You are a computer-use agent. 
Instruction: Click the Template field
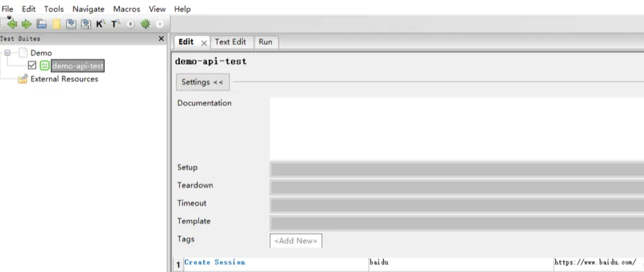457,223
